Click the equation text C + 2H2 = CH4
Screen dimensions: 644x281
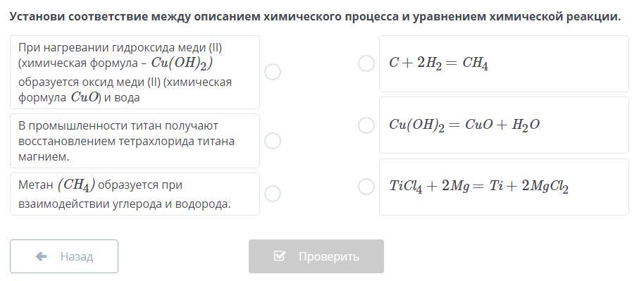coord(439,64)
